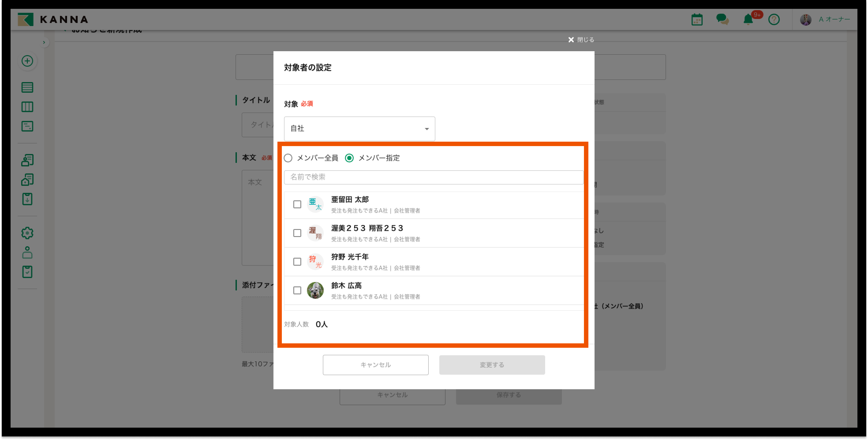Viewport: 868px width, 440px height.
Task: Click the キャンセル button in dialog
Action: (375, 365)
